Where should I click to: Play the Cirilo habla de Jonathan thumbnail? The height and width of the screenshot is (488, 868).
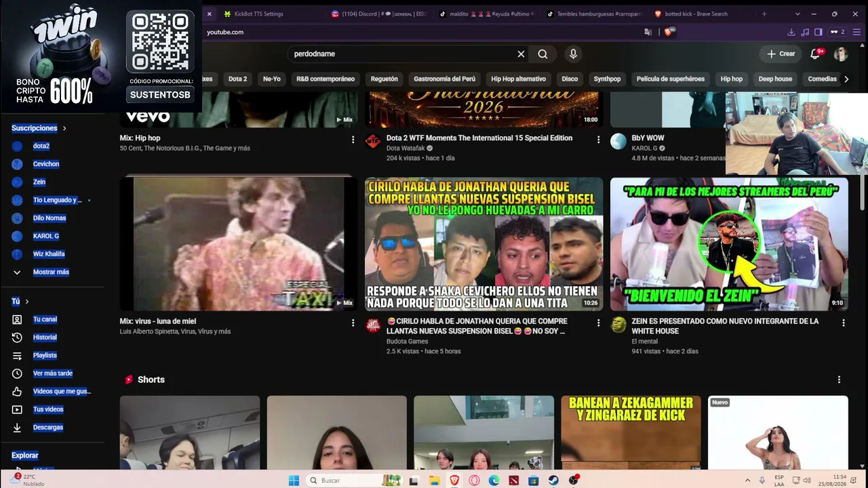[484, 244]
